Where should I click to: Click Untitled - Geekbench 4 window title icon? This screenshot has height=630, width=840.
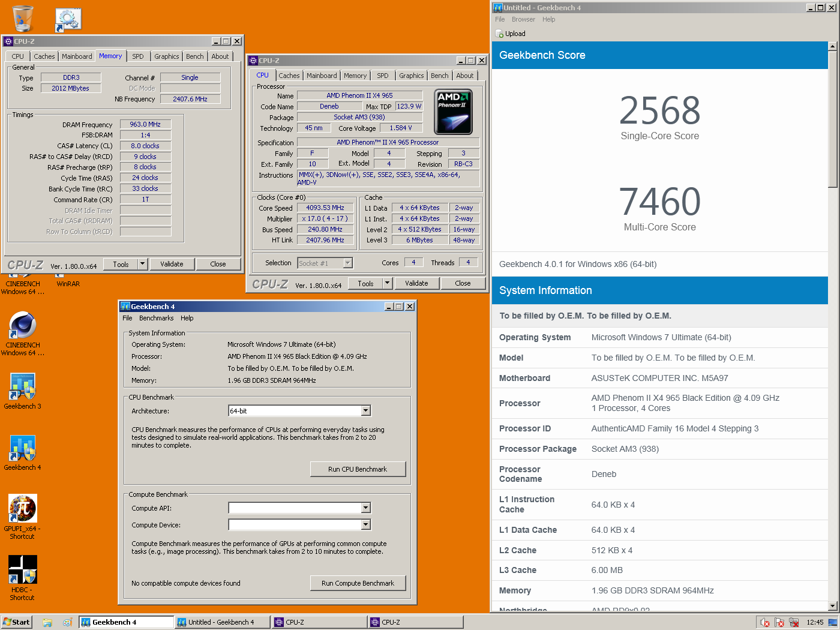click(497, 8)
